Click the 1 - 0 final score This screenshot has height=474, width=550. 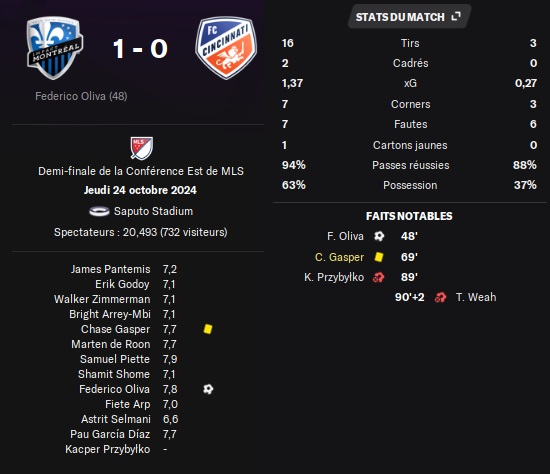(140, 48)
